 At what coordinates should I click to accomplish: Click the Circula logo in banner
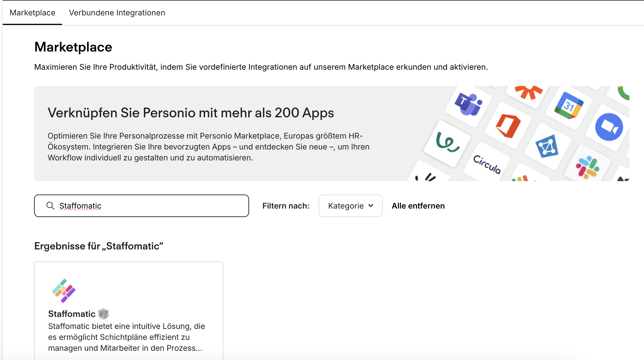coord(487,164)
